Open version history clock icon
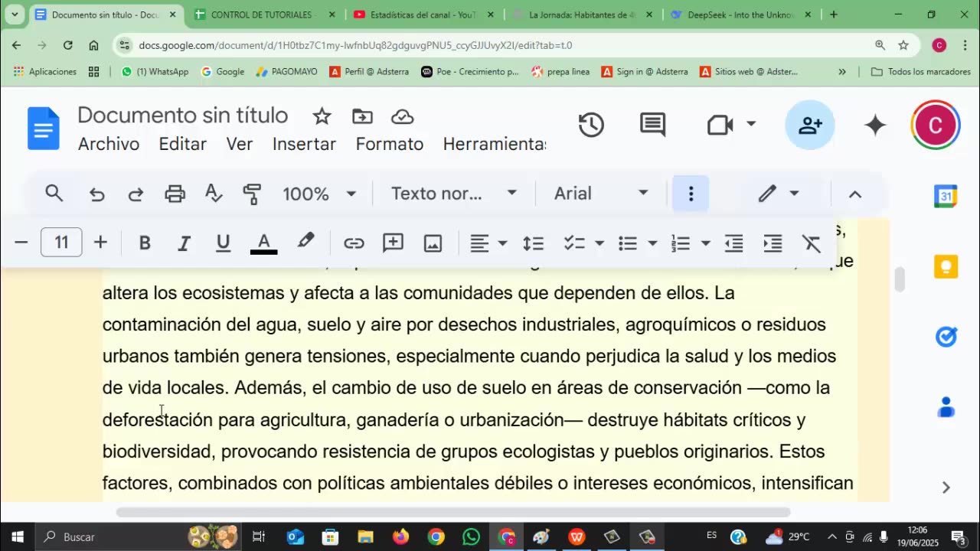980x551 pixels. [591, 125]
